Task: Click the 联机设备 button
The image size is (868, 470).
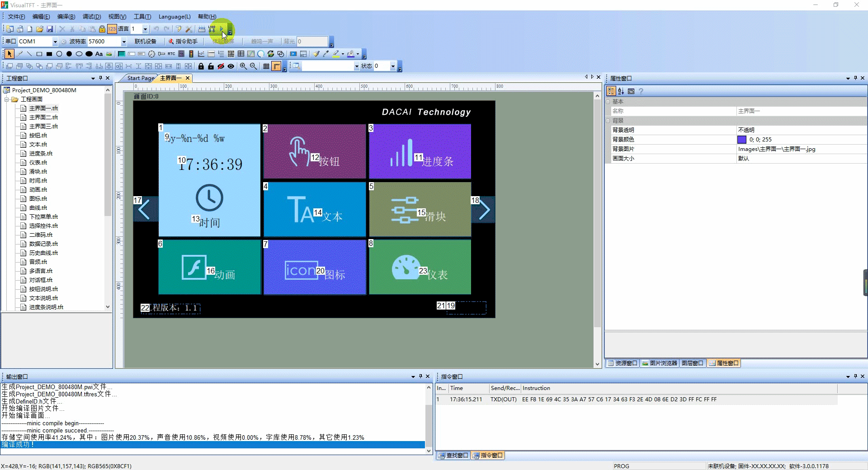Action: tap(145, 42)
